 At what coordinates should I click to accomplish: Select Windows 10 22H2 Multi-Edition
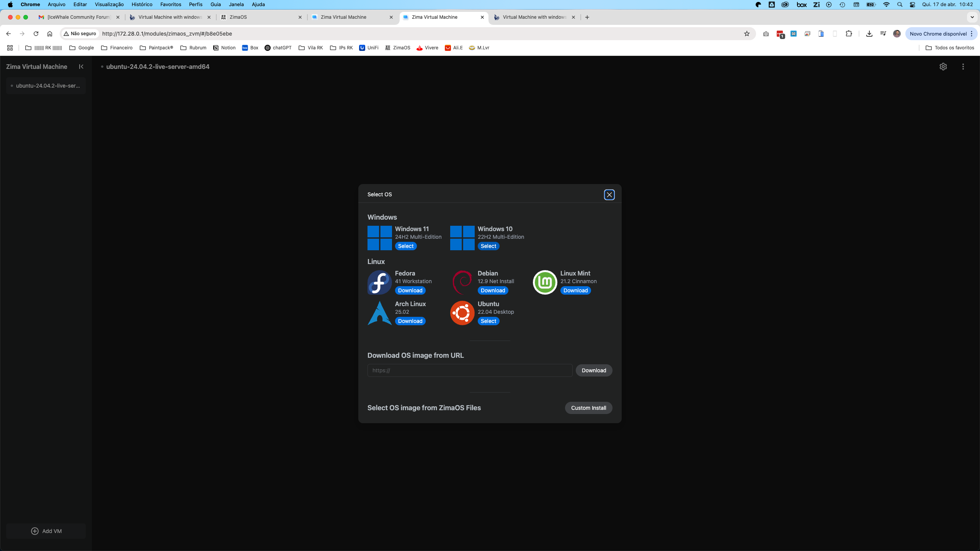point(488,246)
